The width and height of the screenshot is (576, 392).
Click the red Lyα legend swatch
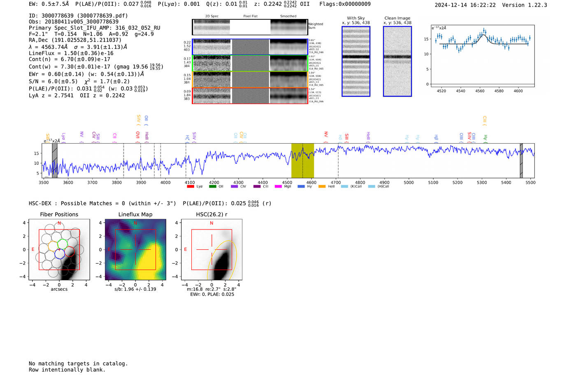pos(190,186)
